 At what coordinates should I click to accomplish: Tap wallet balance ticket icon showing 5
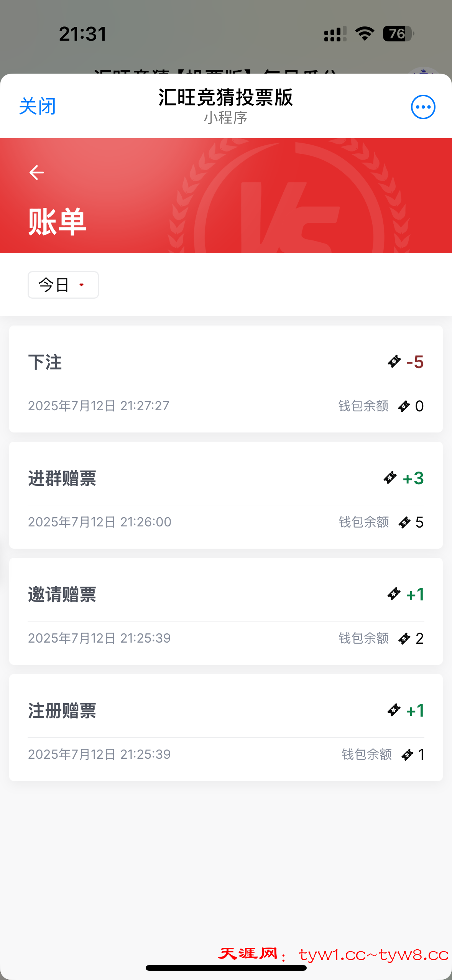(x=404, y=523)
